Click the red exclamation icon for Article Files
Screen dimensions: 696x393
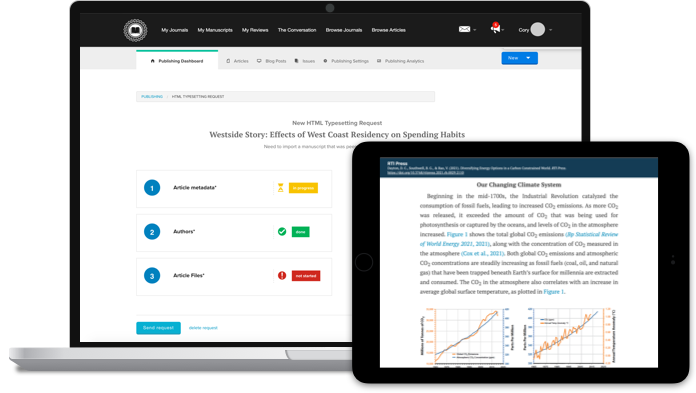point(282,275)
